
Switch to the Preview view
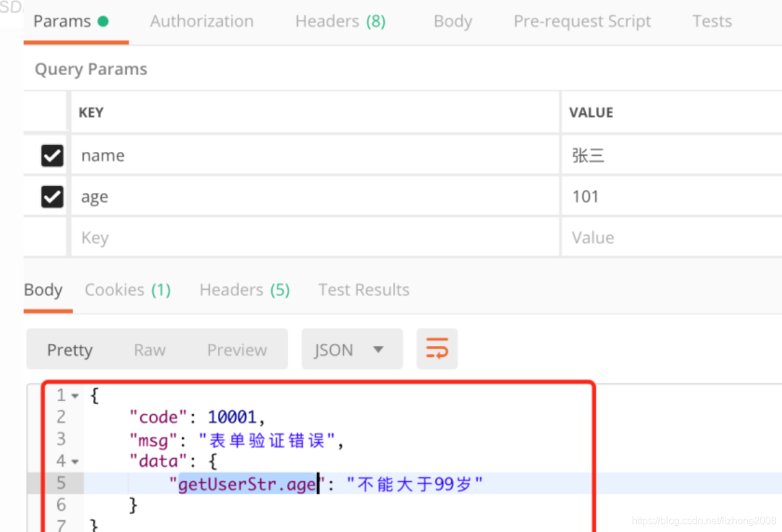(237, 349)
